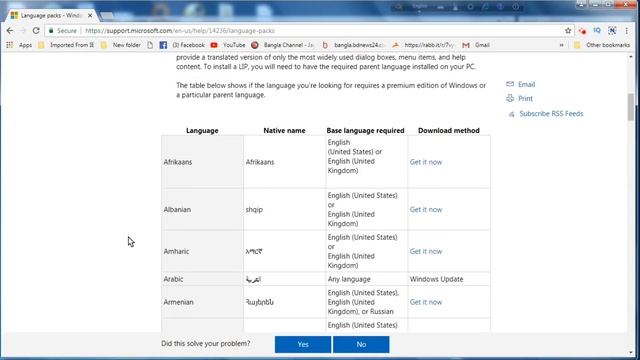Click Get it now for Amharic
This screenshot has width=640, height=360.
[x=426, y=251]
